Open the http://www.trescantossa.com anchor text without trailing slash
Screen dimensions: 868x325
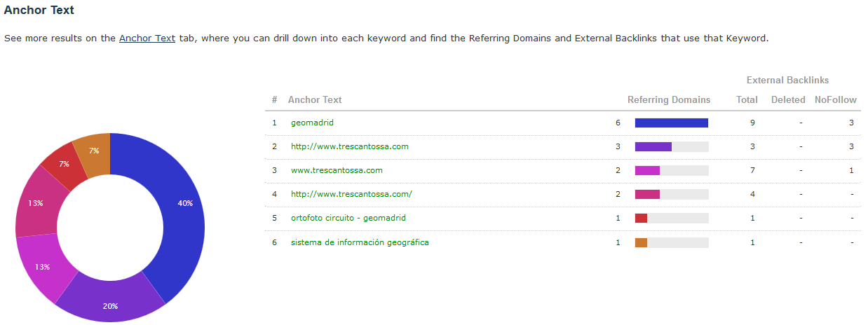tap(349, 146)
